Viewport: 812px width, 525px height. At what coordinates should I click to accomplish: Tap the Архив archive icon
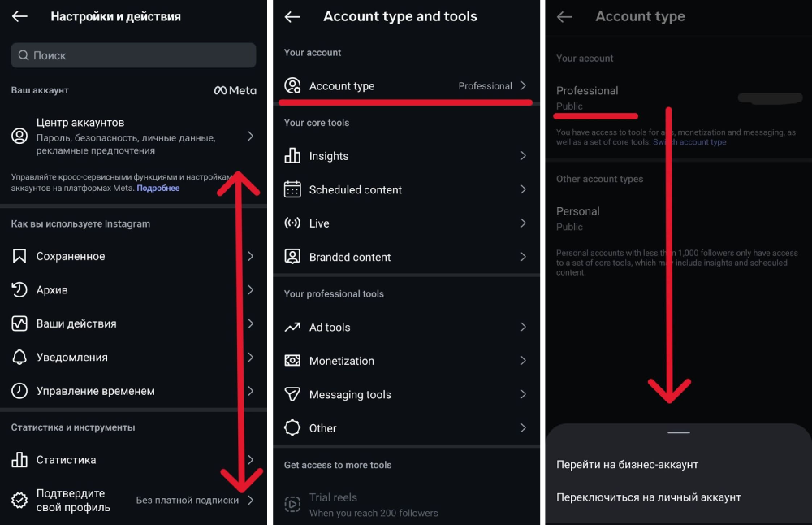tap(19, 290)
